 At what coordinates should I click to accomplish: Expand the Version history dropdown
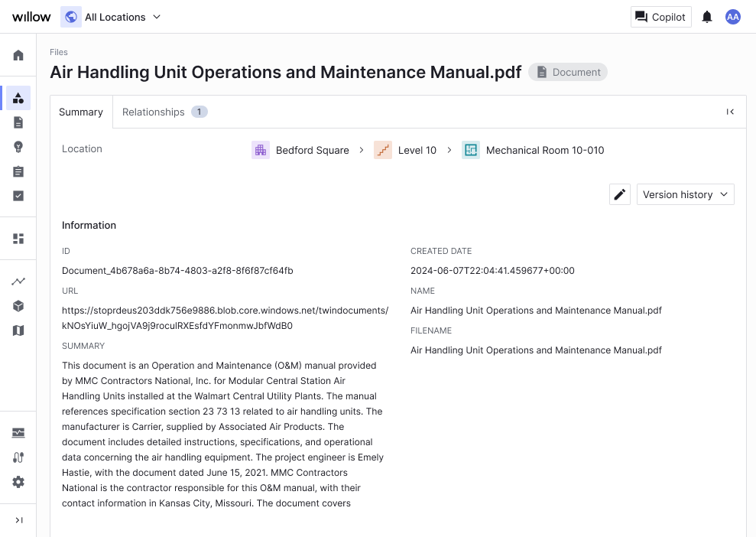click(685, 194)
